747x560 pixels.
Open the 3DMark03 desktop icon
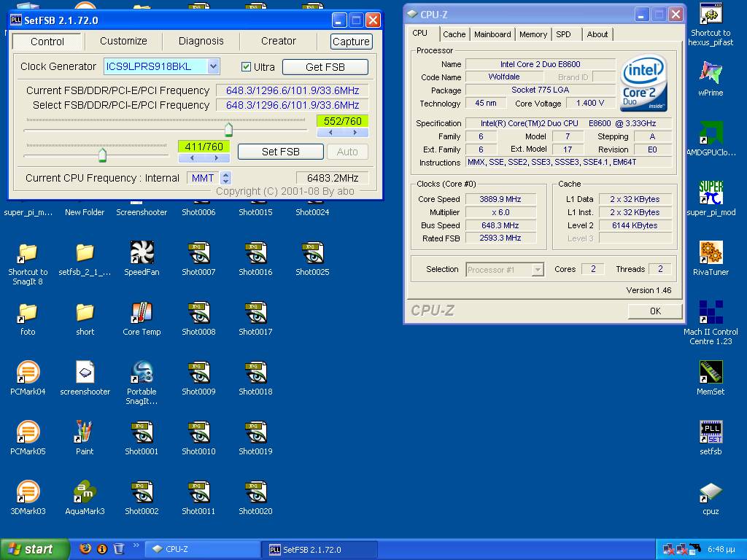[x=28, y=492]
